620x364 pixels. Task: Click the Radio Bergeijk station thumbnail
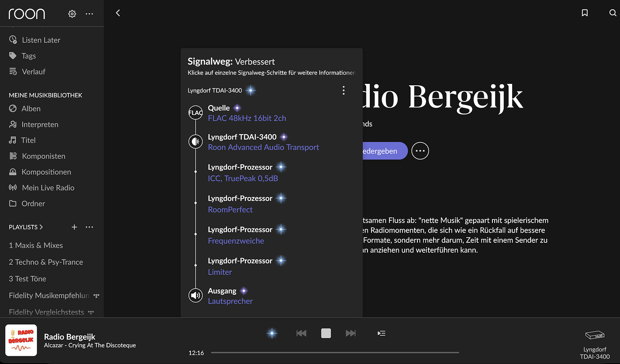(x=21, y=340)
